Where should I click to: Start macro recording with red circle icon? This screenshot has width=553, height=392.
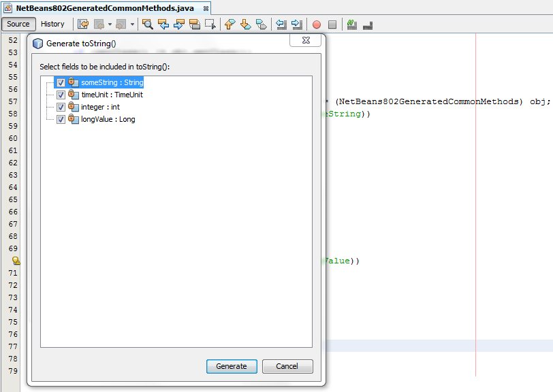[315, 24]
